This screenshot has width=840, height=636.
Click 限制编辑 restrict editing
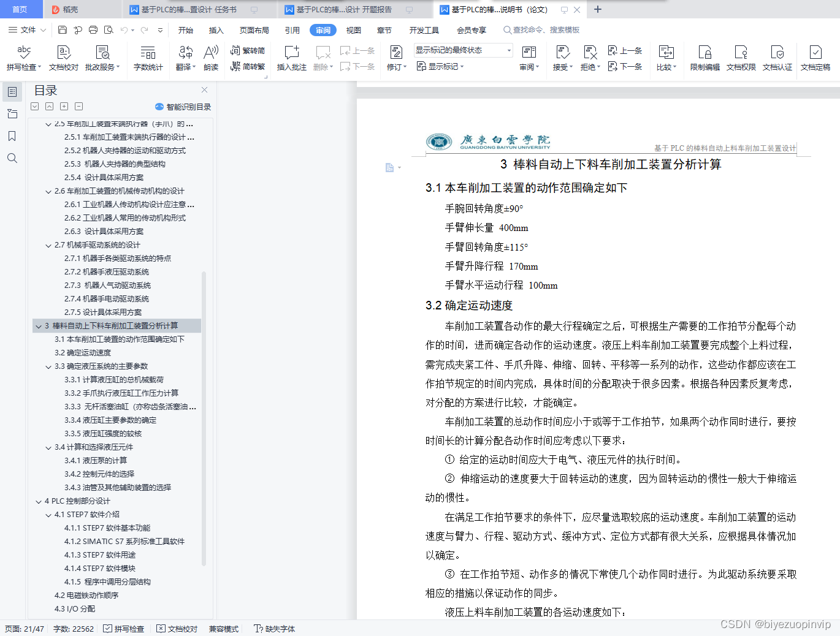tap(705, 58)
